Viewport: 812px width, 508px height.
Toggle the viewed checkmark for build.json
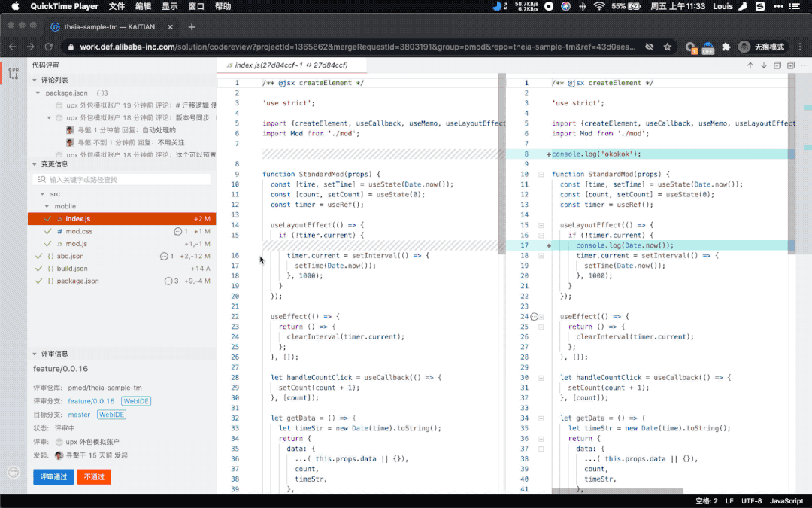click(x=39, y=269)
